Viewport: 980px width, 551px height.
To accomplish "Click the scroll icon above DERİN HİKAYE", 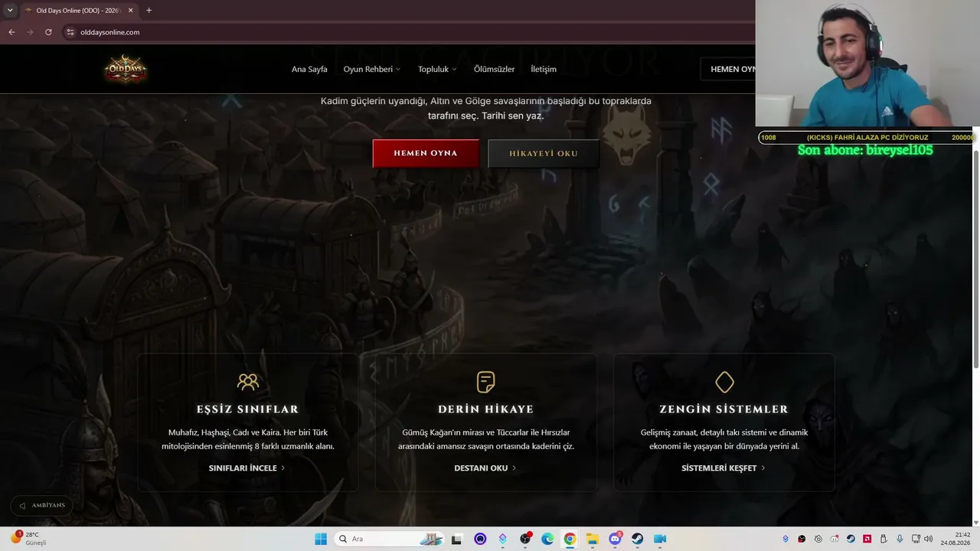I will (485, 381).
